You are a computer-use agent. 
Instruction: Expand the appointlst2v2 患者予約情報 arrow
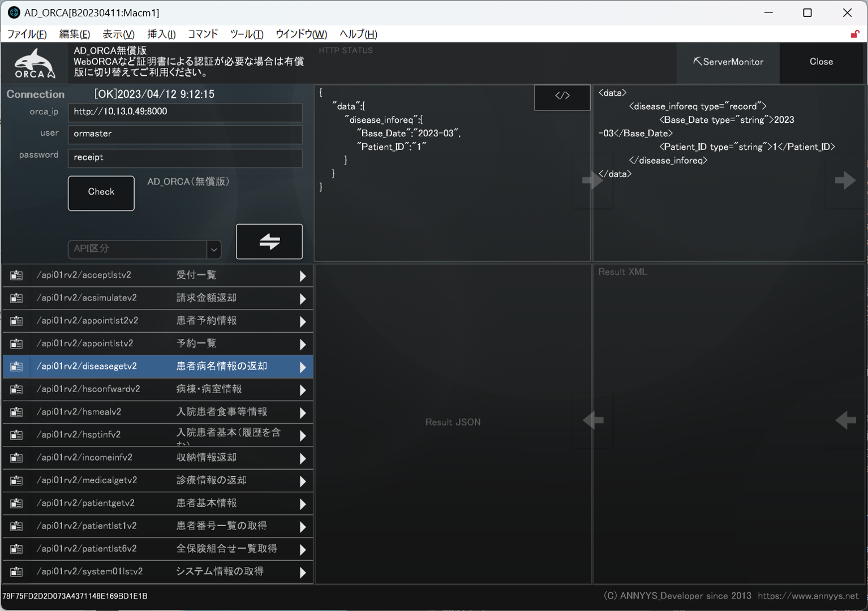click(303, 321)
